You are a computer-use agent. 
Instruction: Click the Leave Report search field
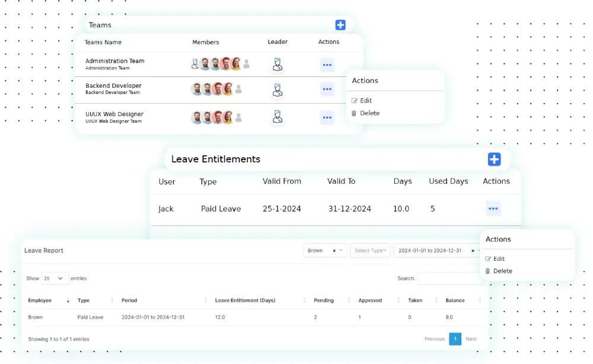(x=449, y=279)
